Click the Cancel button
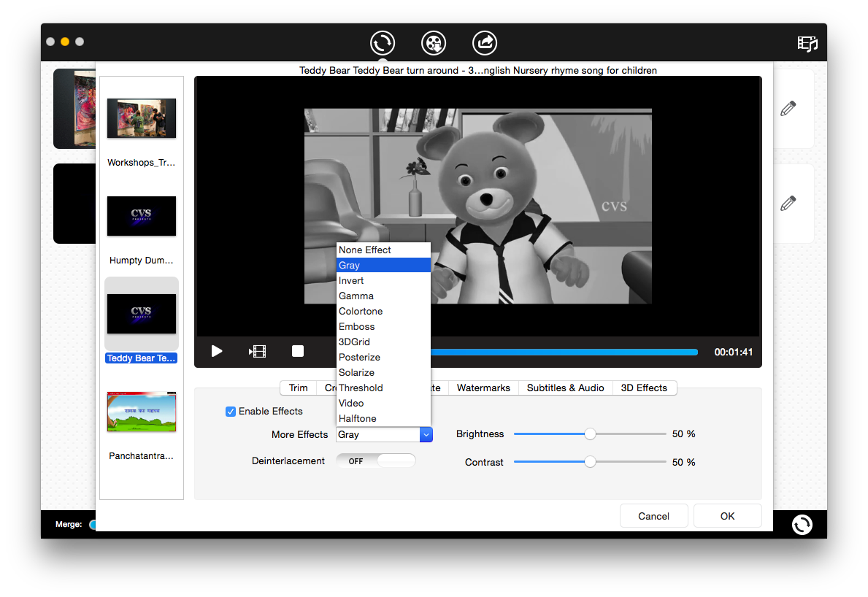 click(x=654, y=516)
